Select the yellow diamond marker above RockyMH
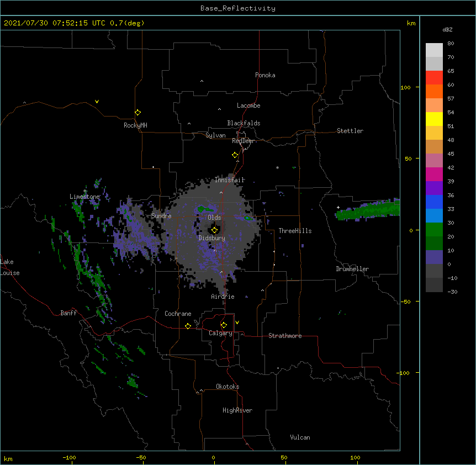 tap(137, 113)
